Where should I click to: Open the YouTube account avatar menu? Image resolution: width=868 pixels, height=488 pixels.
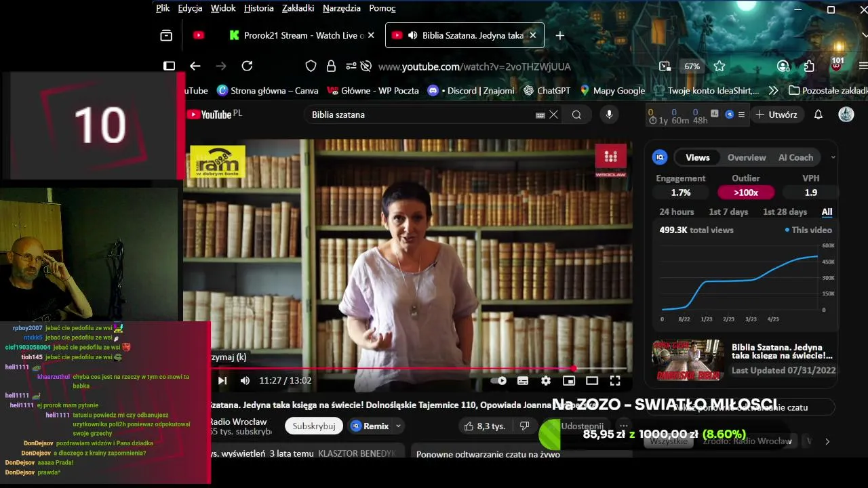(846, 115)
